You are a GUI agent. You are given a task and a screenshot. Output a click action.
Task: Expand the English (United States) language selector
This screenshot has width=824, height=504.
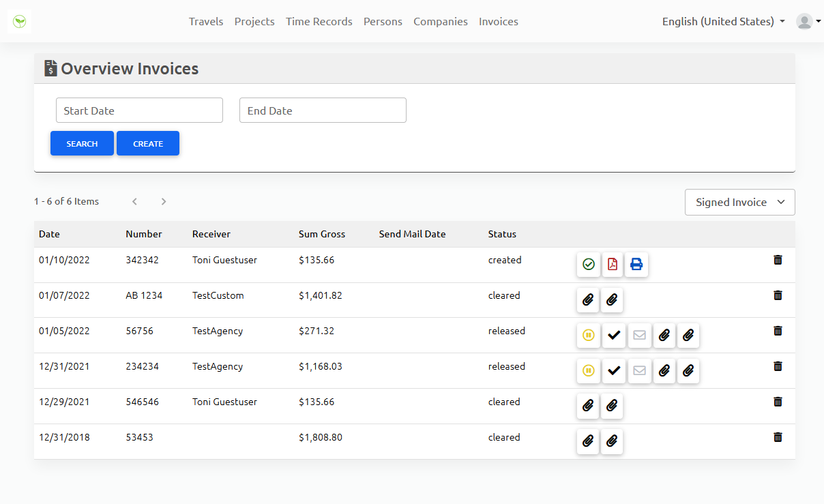coord(723,22)
